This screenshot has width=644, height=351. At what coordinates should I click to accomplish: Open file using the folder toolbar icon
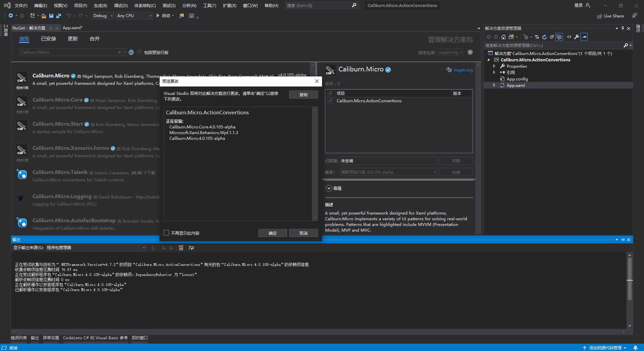[44, 16]
